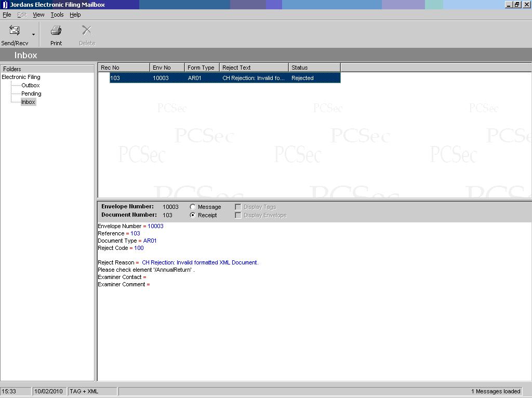532x398 pixels.
Task: Click the Send/Recv toolbar icon
Action: pos(15,31)
